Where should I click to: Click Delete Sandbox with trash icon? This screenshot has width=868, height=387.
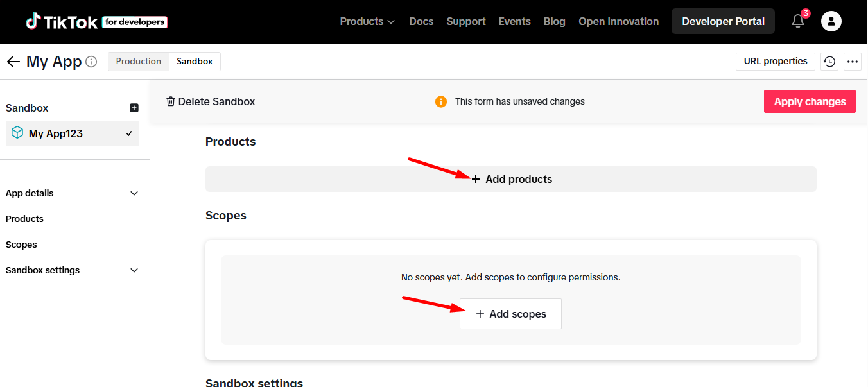point(211,101)
